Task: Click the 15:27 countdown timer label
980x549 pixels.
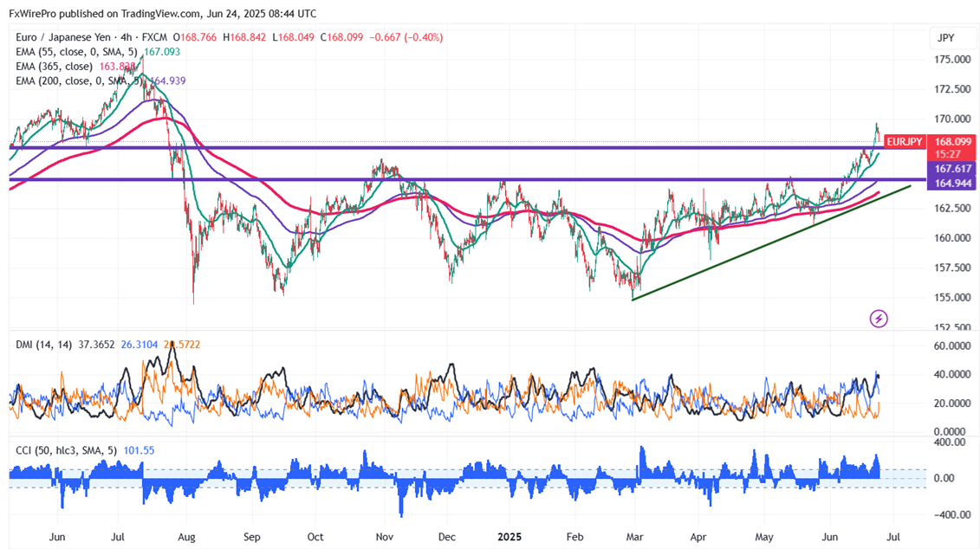Action: tap(947, 154)
